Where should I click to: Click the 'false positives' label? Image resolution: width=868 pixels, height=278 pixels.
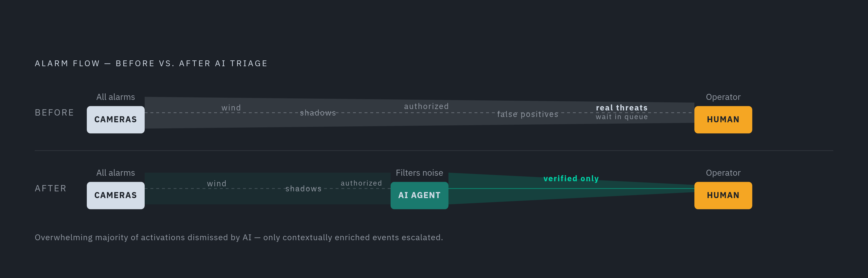click(x=528, y=114)
